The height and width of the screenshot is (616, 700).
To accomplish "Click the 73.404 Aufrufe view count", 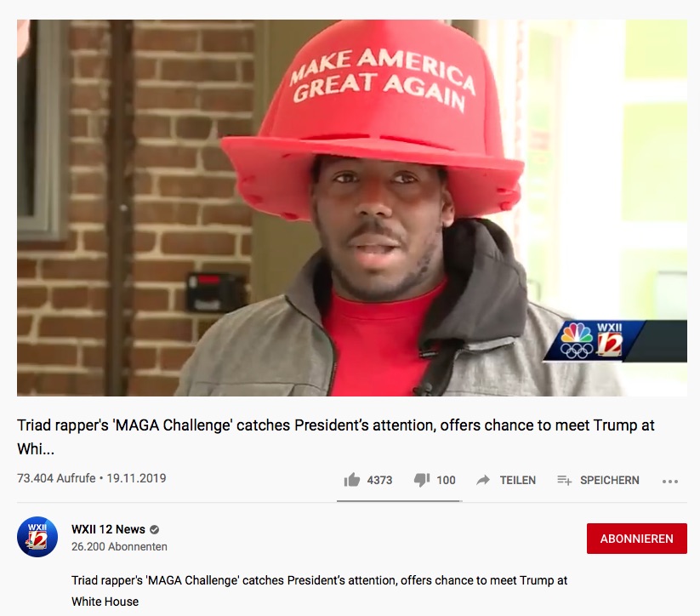I will pyautogui.click(x=56, y=478).
